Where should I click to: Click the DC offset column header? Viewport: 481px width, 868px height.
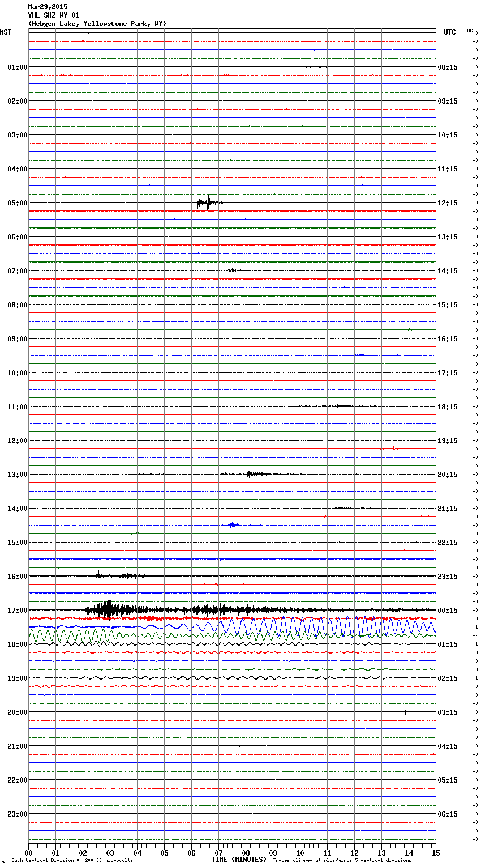[x=470, y=31]
